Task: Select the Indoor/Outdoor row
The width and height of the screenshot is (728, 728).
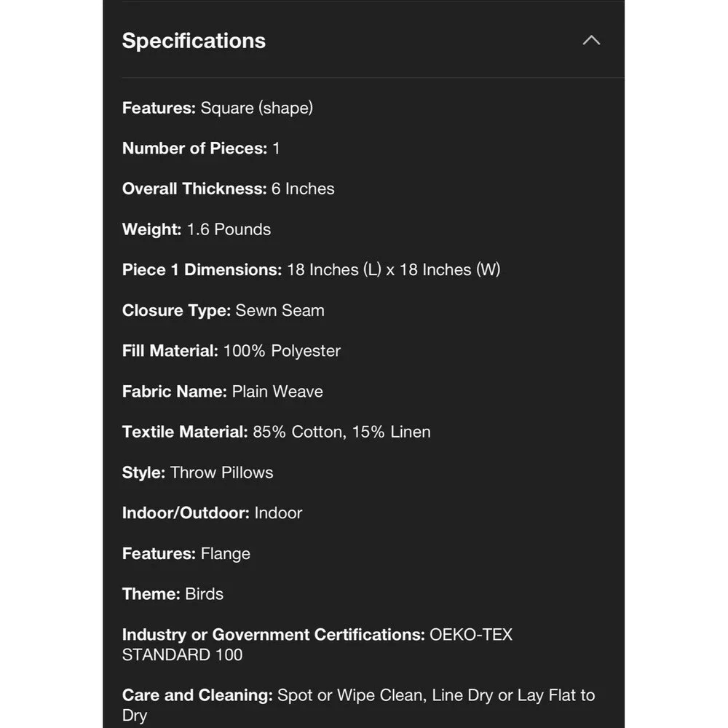Action: tap(212, 513)
